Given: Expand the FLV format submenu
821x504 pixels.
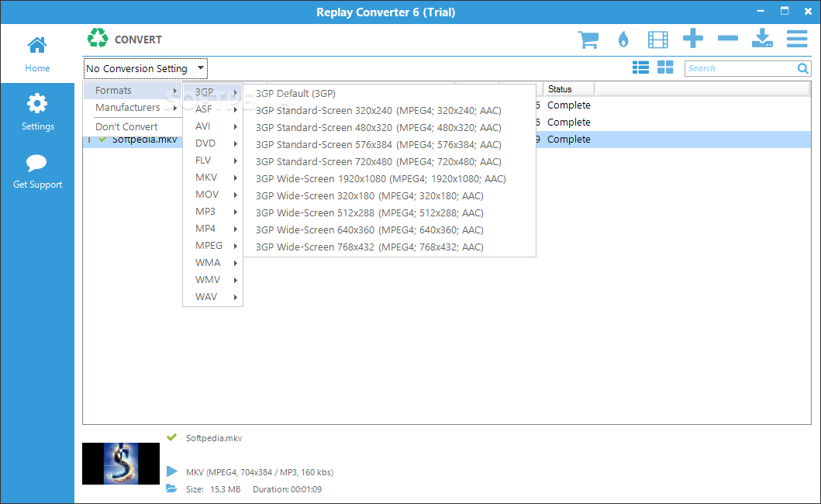Looking at the screenshot, I should point(213,161).
